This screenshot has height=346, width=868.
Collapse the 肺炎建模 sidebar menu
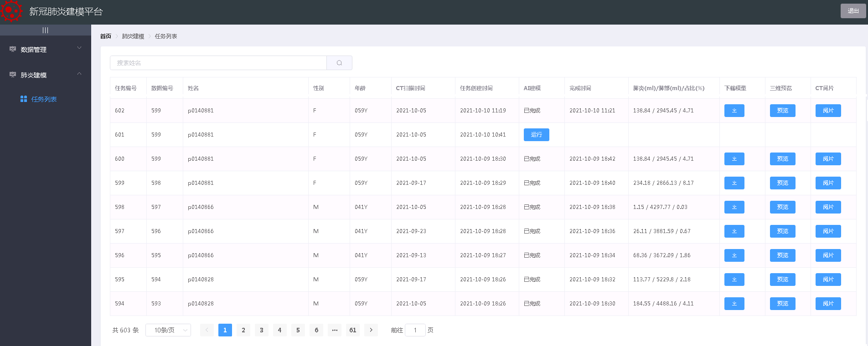click(46, 75)
